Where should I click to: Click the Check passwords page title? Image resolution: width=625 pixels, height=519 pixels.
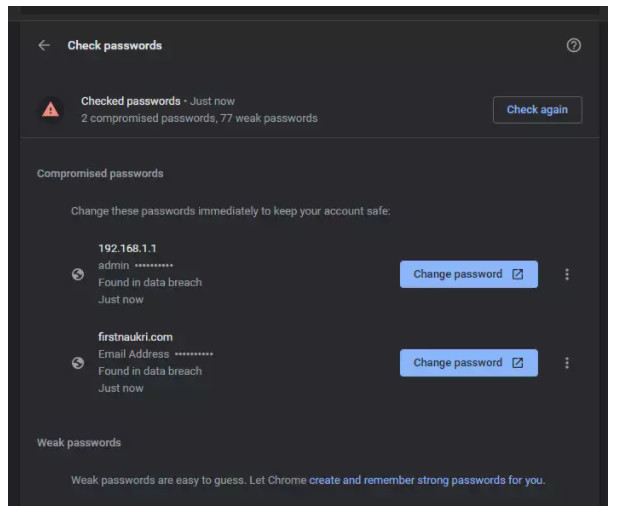(114, 46)
